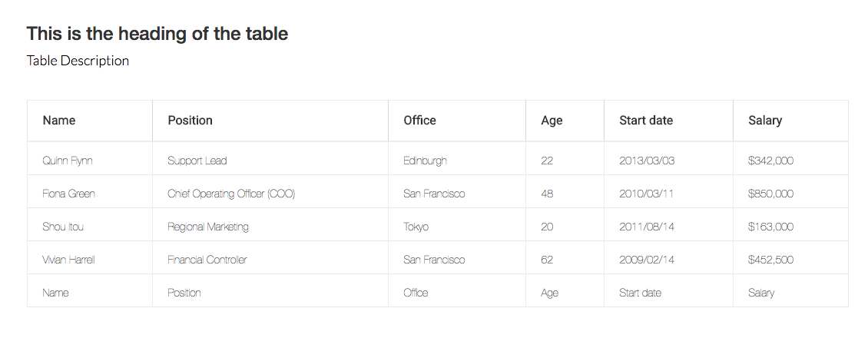Click the Tokyo office cell
This screenshot has height=358, width=868.
tap(457, 227)
